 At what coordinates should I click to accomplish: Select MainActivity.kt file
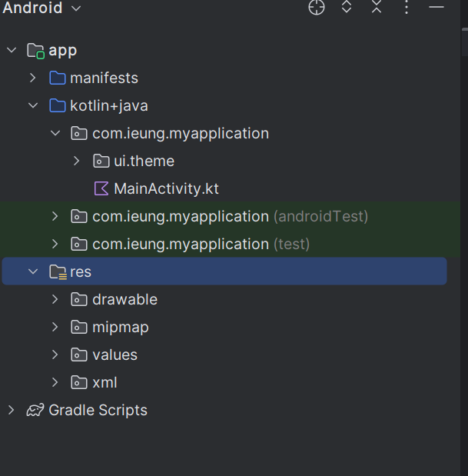[x=166, y=188]
